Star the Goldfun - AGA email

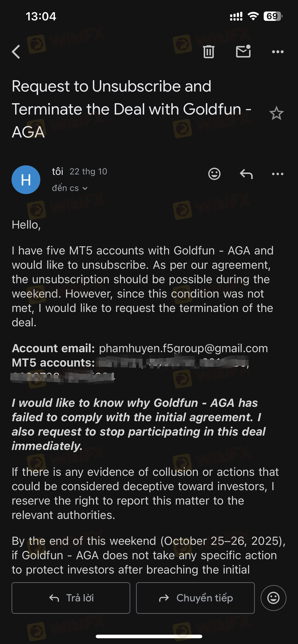(276, 113)
